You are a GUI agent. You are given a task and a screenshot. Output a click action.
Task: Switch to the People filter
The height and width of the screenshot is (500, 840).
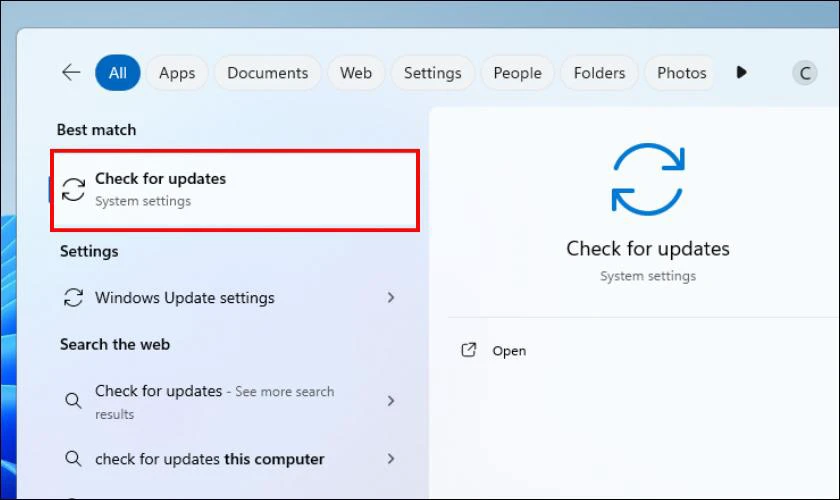tap(518, 73)
